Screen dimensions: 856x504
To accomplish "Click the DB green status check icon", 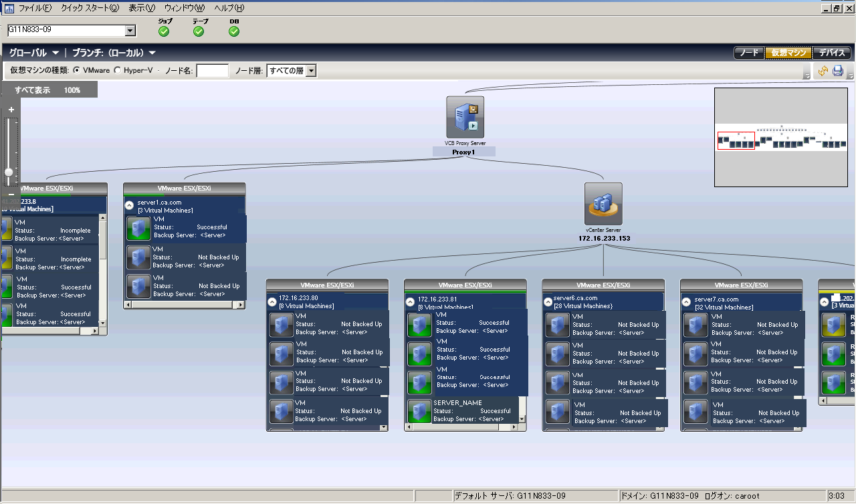I will coord(234,31).
